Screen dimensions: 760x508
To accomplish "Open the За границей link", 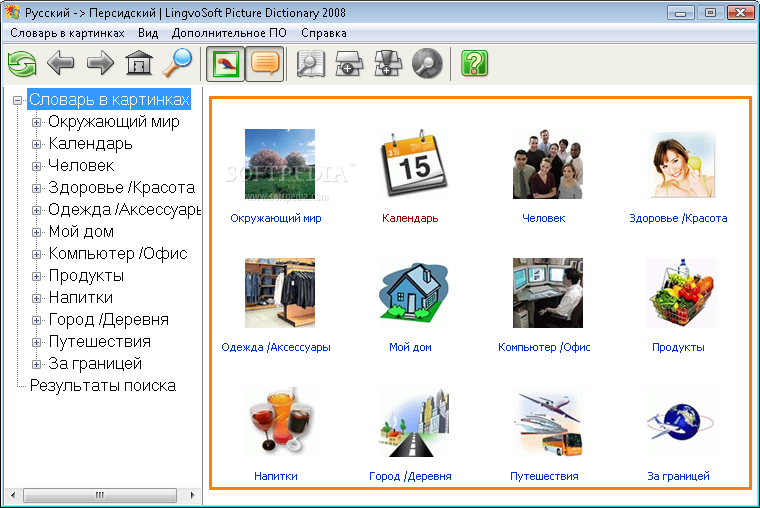I will [x=678, y=476].
